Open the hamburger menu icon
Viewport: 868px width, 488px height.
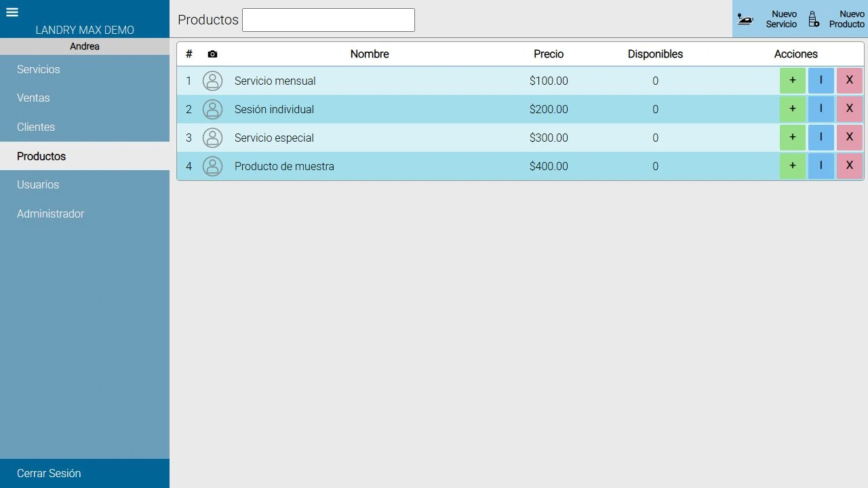(x=12, y=12)
